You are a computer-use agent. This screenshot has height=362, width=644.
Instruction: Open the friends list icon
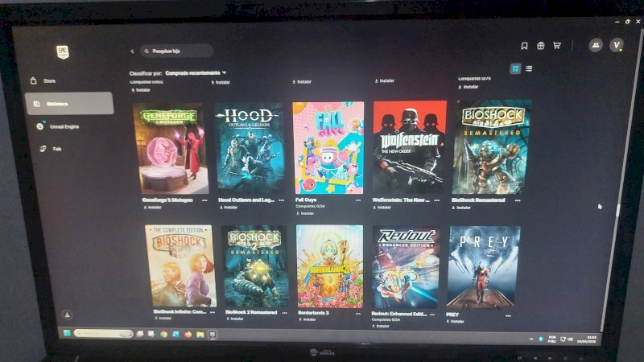coord(596,45)
